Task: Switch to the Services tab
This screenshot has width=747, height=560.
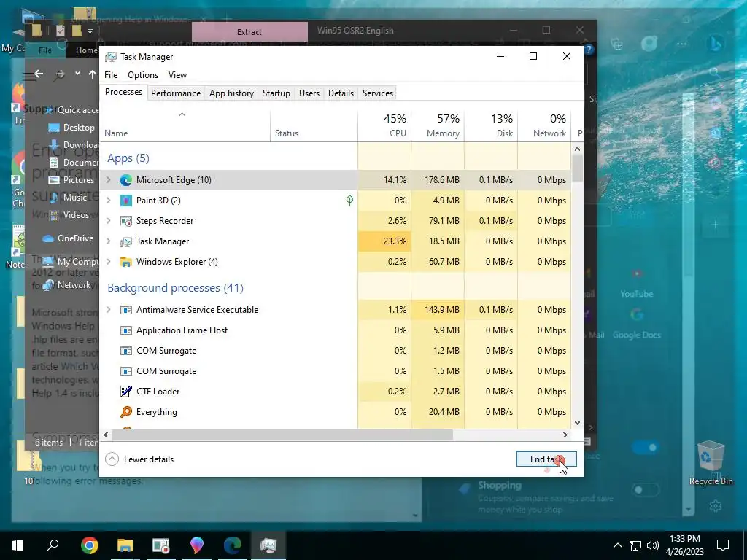Action: pyautogui.click(x=378, y=93)
